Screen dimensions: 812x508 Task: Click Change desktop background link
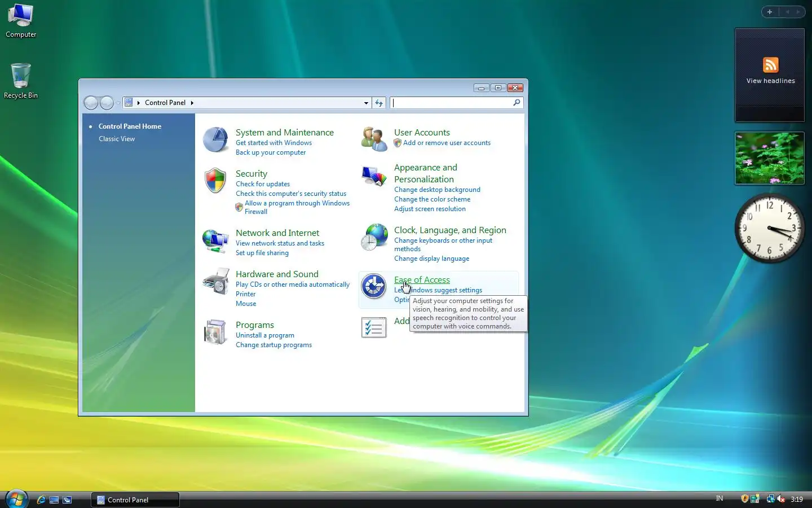coord(437,190)
